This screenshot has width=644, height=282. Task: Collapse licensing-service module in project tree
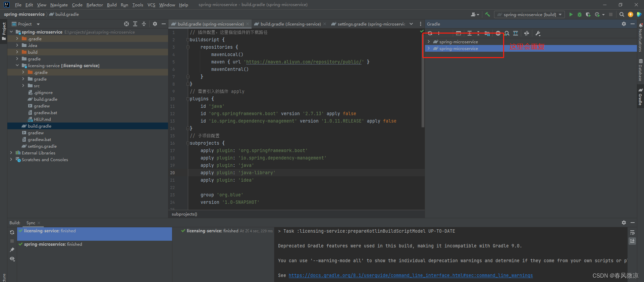[17, 65]
